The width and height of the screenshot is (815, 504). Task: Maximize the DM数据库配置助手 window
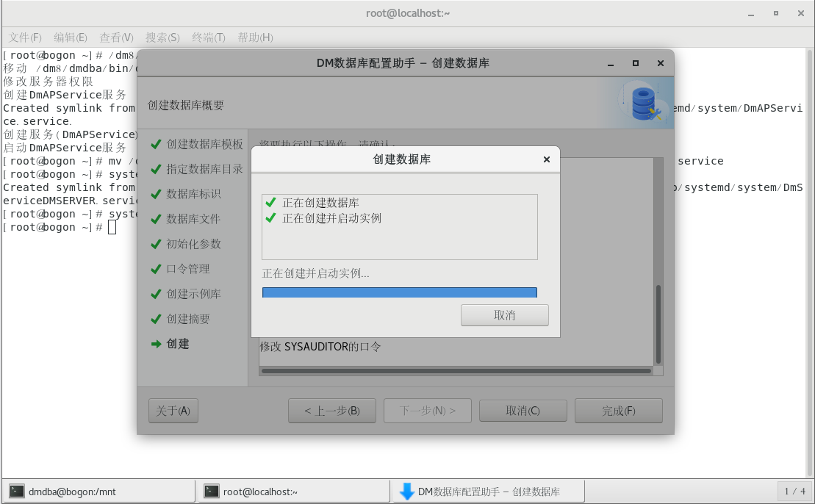pyautogui.click(x=635, y=63)
